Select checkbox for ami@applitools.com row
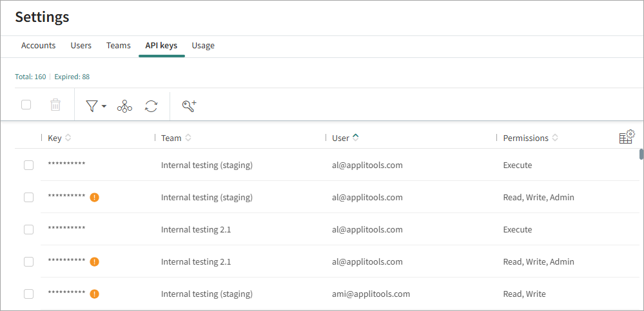 (x=28, y=294)
